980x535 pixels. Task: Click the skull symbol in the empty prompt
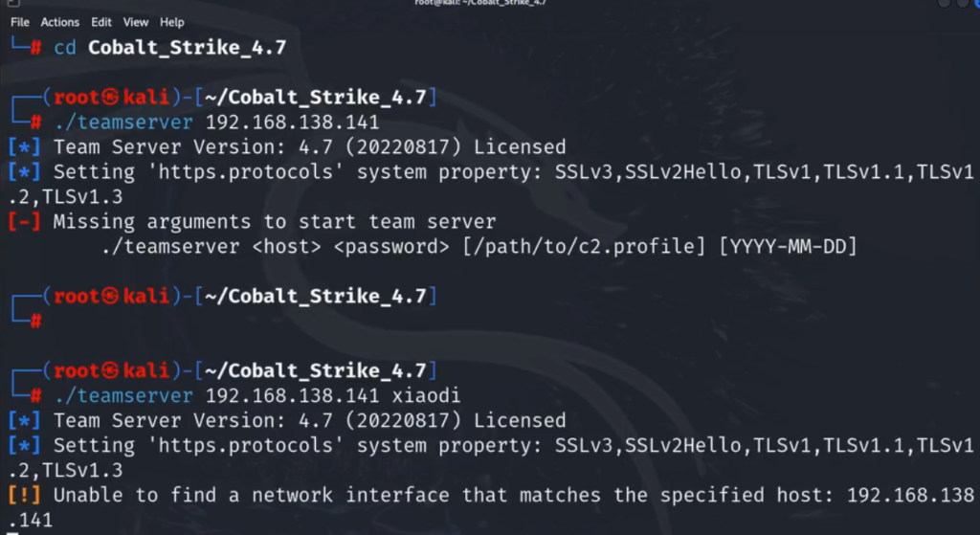click(110, 296)
